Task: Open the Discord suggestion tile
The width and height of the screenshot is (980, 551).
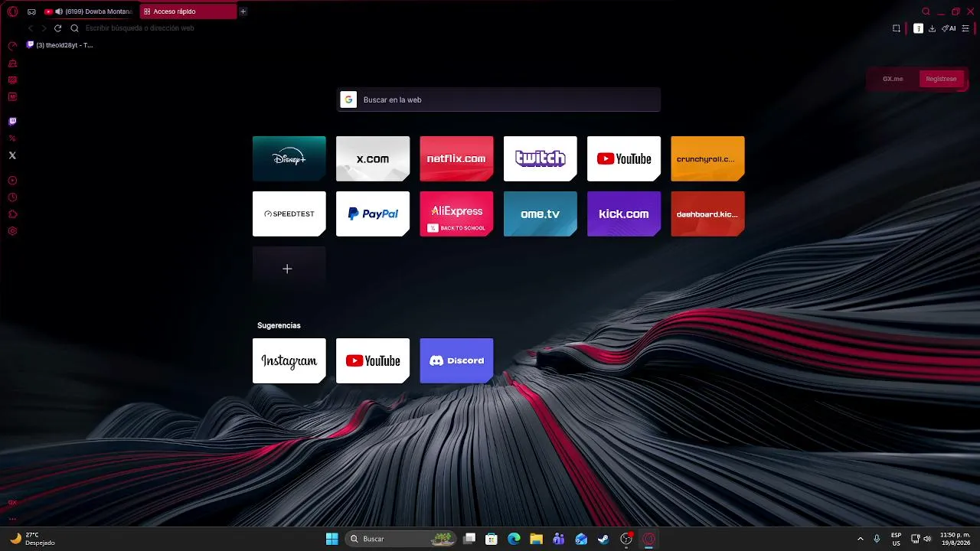Action: coord(456,360)
